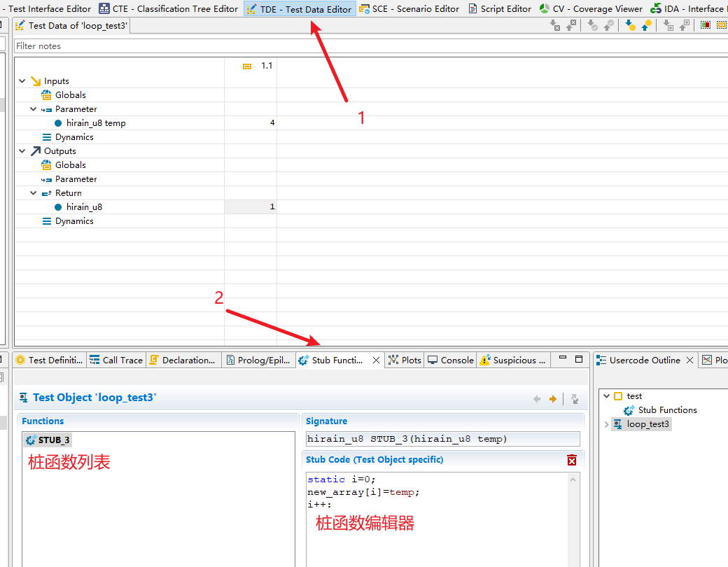This screenshot has height=567, width=728.
Task: Open the IDA - Interface perspective
Action: (689, 9)
